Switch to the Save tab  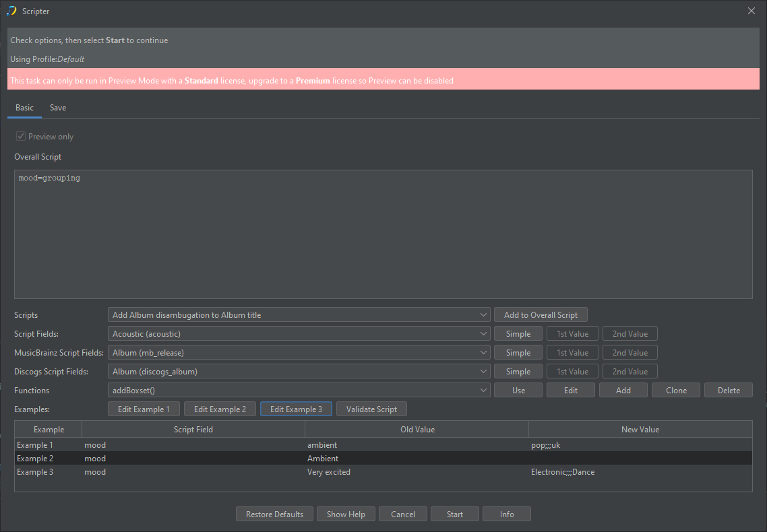point(58,108)
